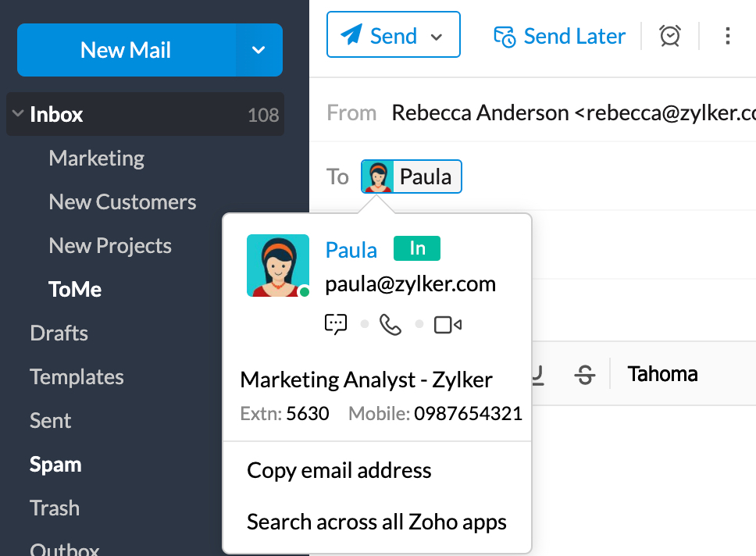Choose Search across all Zoho apps
756x556 pixels.
tap(376, 522)
